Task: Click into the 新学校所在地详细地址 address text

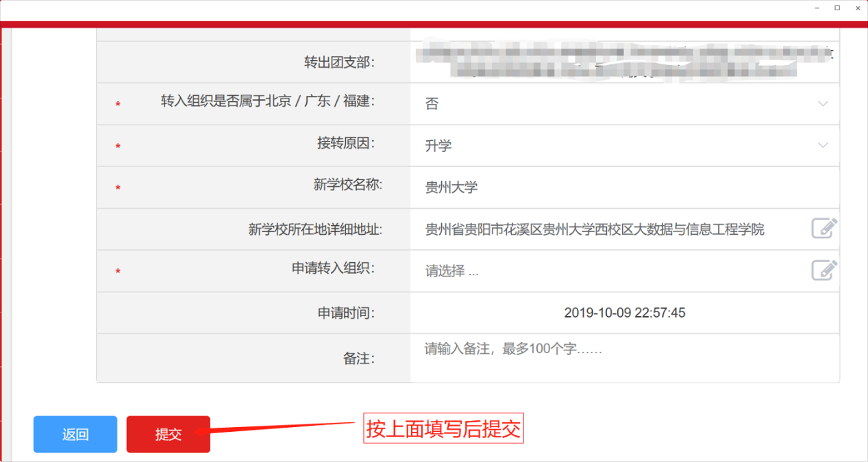Action: click(594, 229)
